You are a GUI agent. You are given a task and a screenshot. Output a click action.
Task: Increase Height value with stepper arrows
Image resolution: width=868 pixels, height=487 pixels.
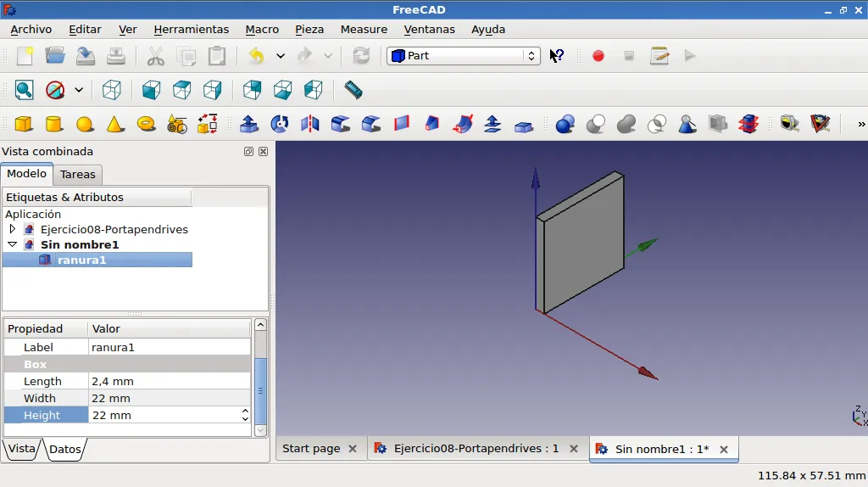245,411
